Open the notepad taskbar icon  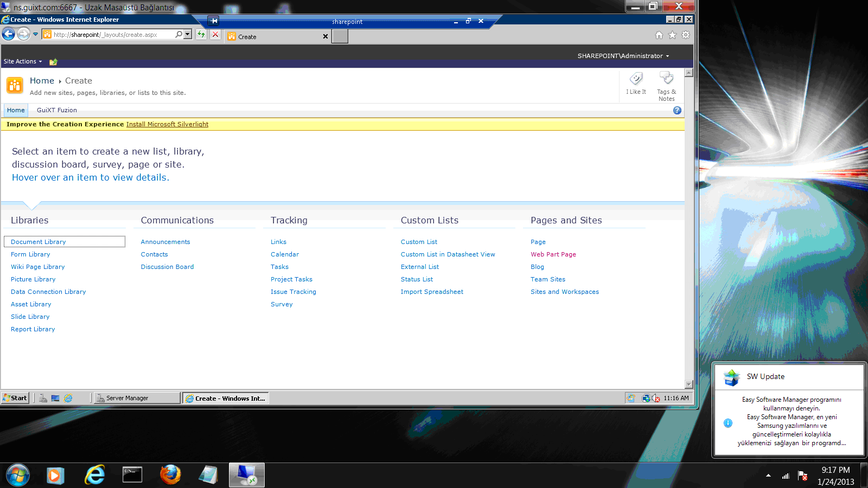pos(208,475)
